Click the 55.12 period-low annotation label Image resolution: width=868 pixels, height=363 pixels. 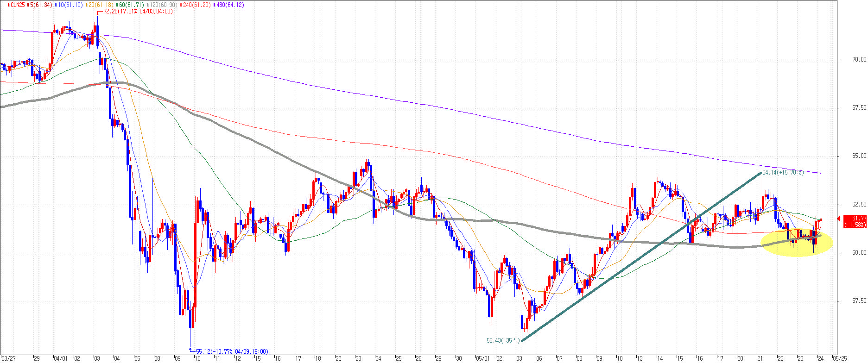click(232, 351)
